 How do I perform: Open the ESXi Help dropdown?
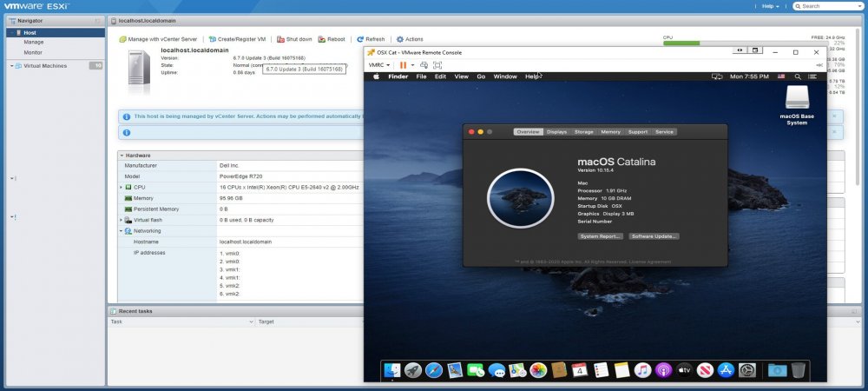coord(770,6)
